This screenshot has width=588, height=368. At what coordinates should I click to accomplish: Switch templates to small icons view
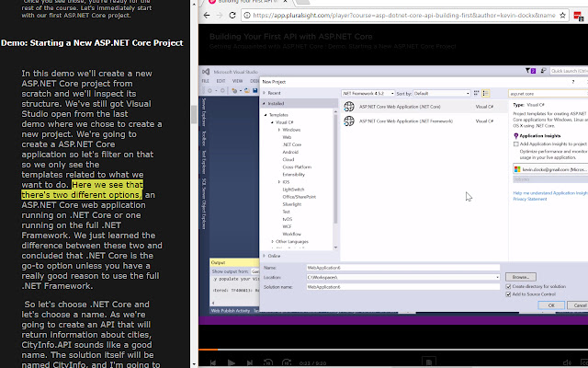(476, 93)
